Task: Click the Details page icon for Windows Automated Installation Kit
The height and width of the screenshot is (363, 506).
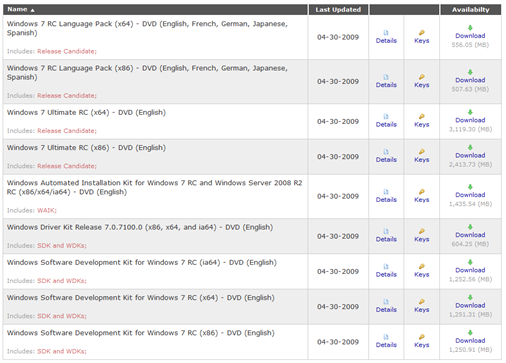Action: coord(386,192)
